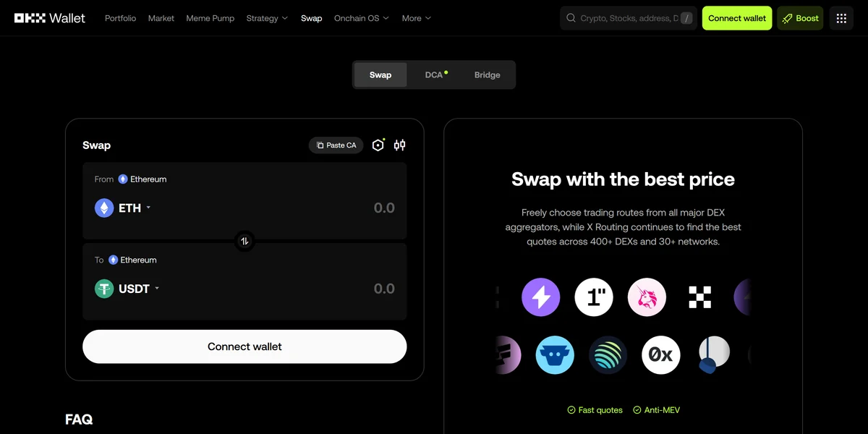Click the OKX Wallet logo
The image size is (868, 434).
coord(50,18)
